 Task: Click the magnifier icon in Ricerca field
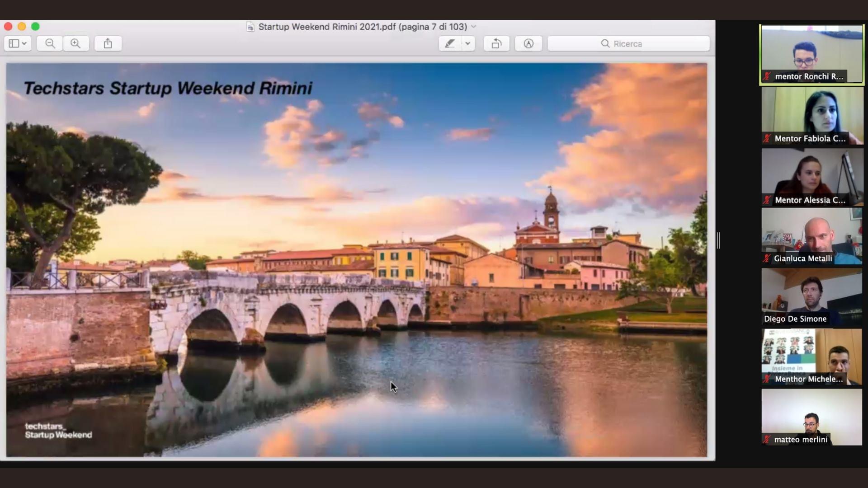point(605,43)
